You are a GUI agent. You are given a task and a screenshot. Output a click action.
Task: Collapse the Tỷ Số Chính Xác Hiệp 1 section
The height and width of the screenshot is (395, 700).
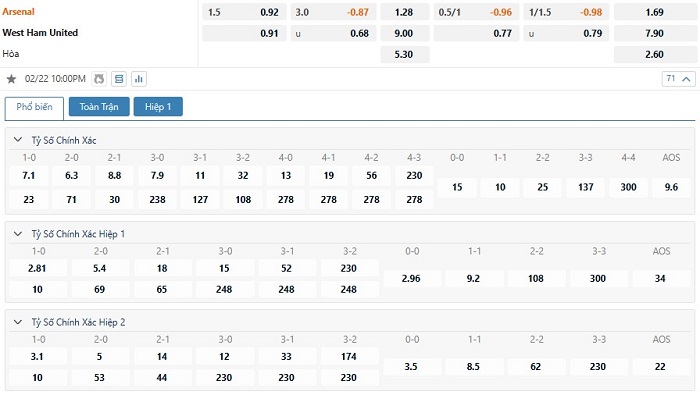click(x=18, y=234)
